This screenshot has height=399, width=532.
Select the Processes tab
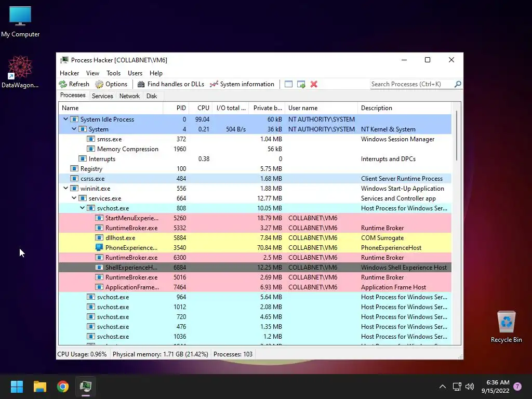click(x=73, y=96)
